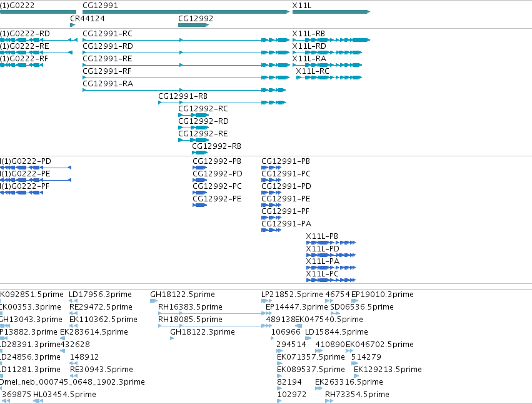Viewport: 532px width, 404px height.
Task: Select protein CG12991-PB
Action: (286, 161)
